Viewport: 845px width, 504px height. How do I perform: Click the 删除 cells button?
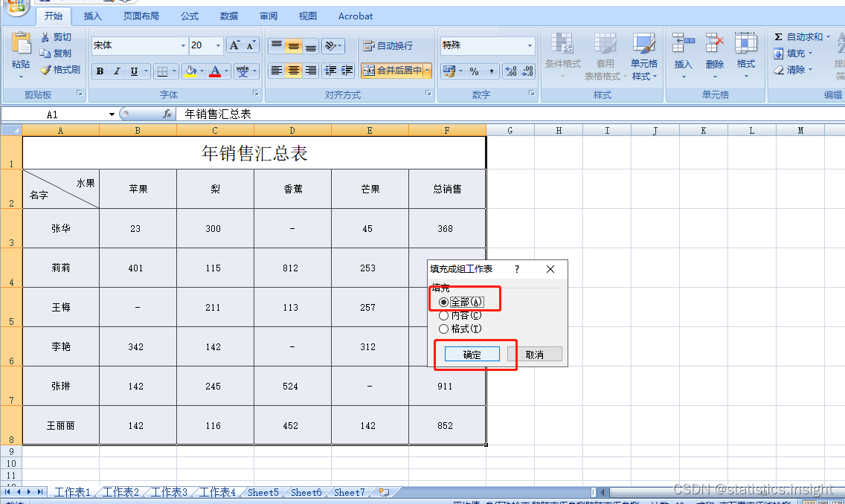(715, 55)
